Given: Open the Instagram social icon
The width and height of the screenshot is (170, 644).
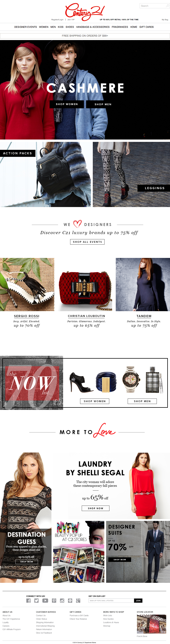Looking at the screenshot, I should click(x=62, y=601).
